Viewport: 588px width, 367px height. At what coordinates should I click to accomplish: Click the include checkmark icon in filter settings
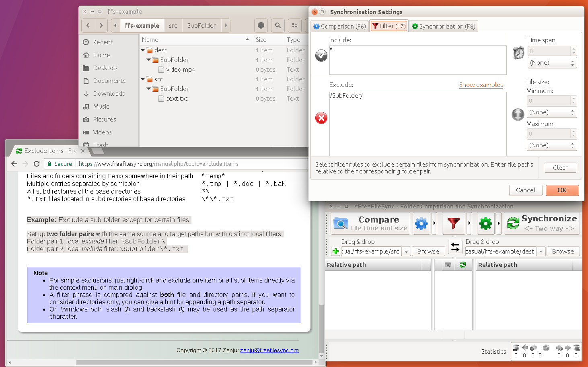(321, 55)
